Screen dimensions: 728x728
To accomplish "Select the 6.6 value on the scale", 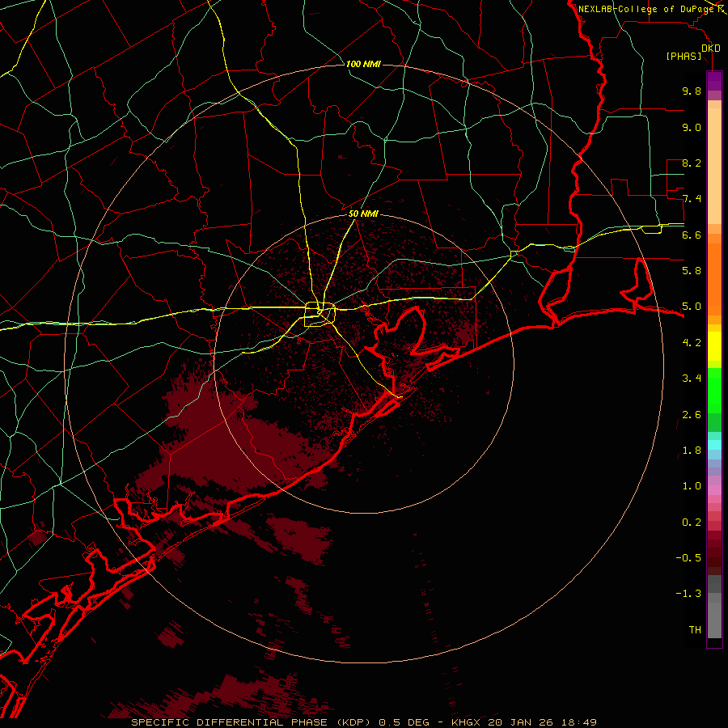I will tap(692, 235).
